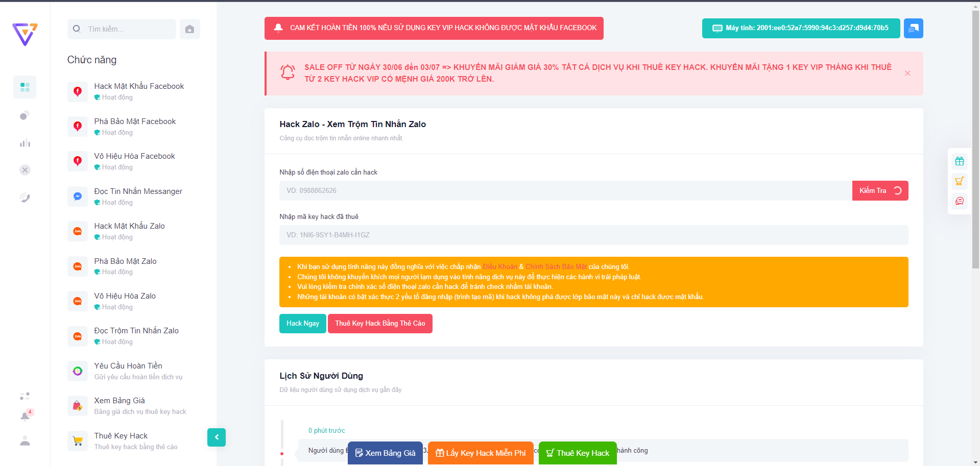Viewport: 980px width, 466px height.
Task: Click the link icon in left rail
Action: pos(25,198)
